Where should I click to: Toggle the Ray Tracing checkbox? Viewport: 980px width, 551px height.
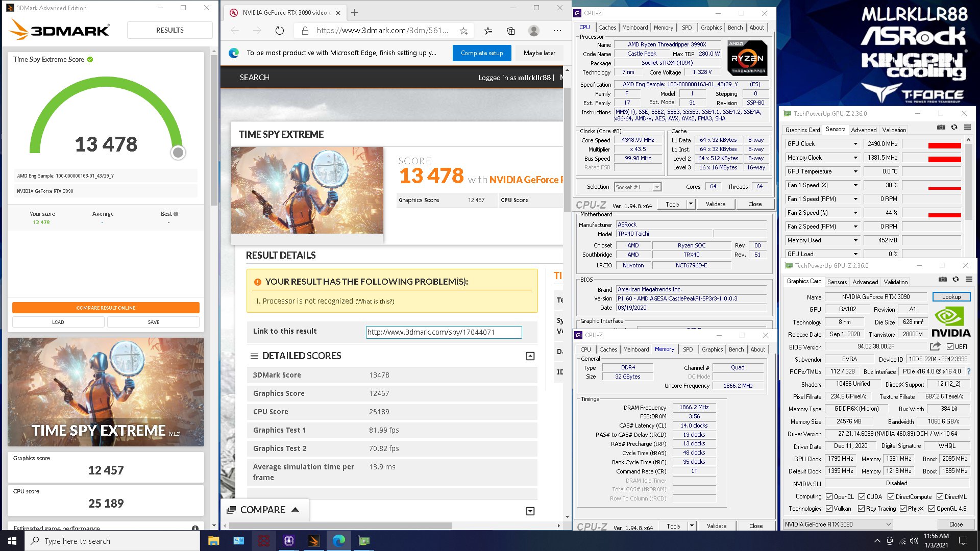point(862,508)
